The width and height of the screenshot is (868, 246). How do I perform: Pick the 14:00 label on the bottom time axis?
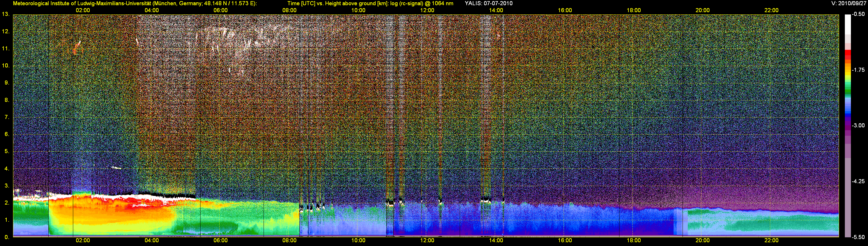496,241
